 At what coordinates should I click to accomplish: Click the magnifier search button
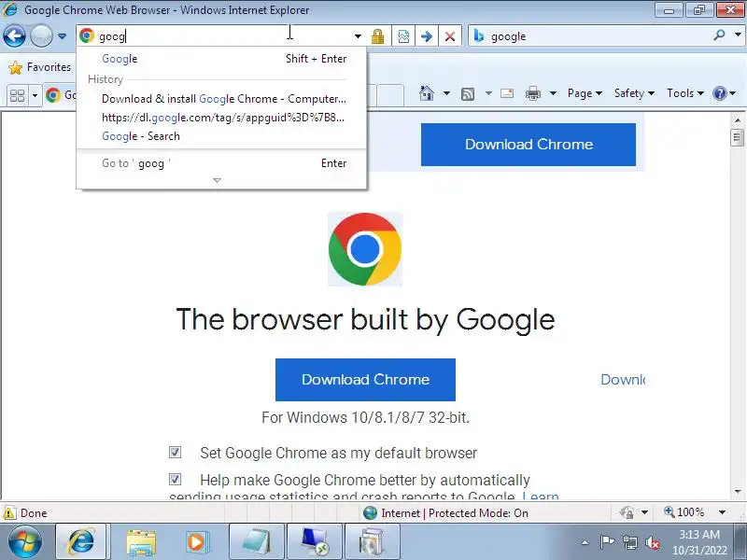coord(719,35)
